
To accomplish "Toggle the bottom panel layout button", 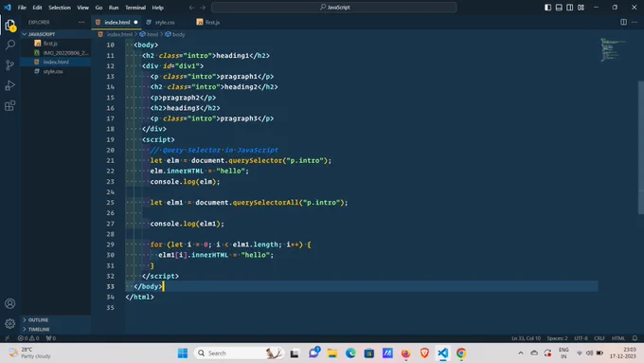I will 559,8.
